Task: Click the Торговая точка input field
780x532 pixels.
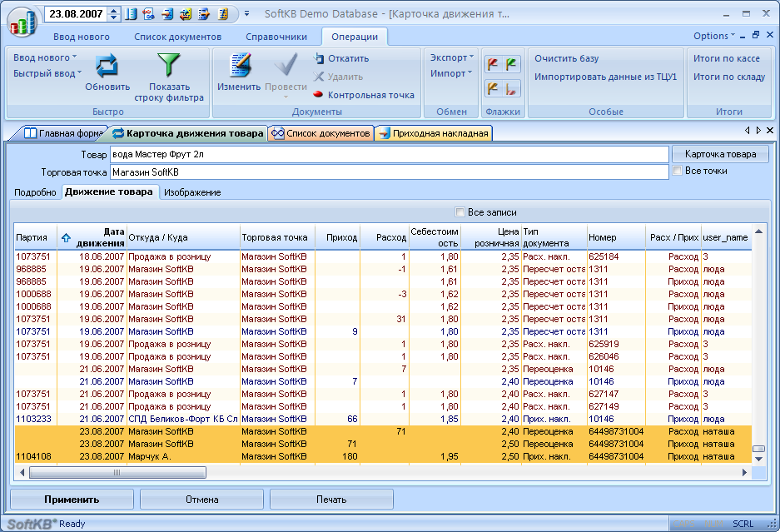Action: [389, 172]
